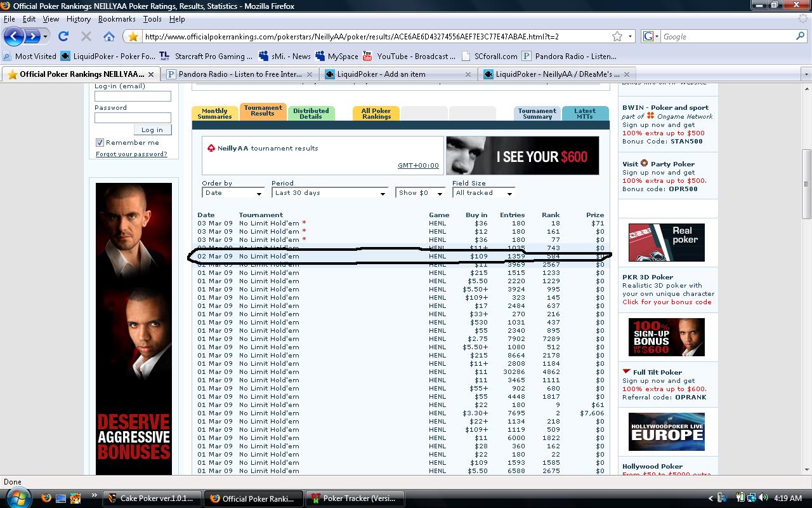Open the sMi. - News bookmark
This screenshot has width=812, height=508.
coord(285,56)
